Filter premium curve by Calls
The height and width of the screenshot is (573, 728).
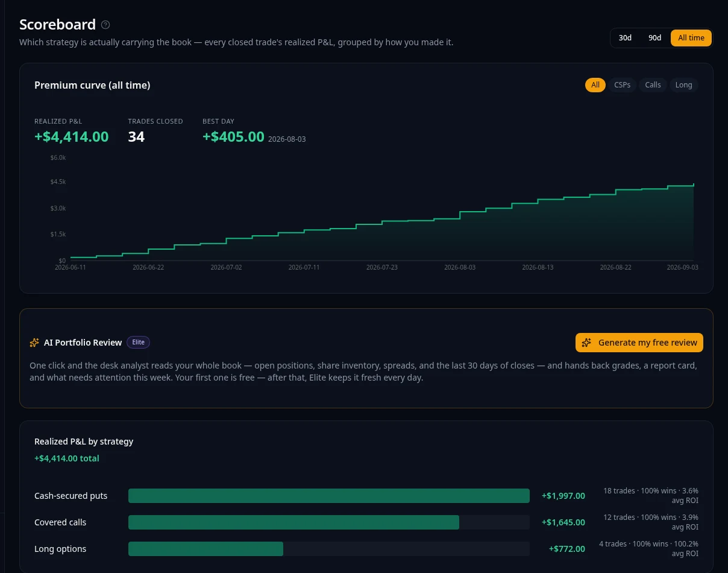coord(653,85)
